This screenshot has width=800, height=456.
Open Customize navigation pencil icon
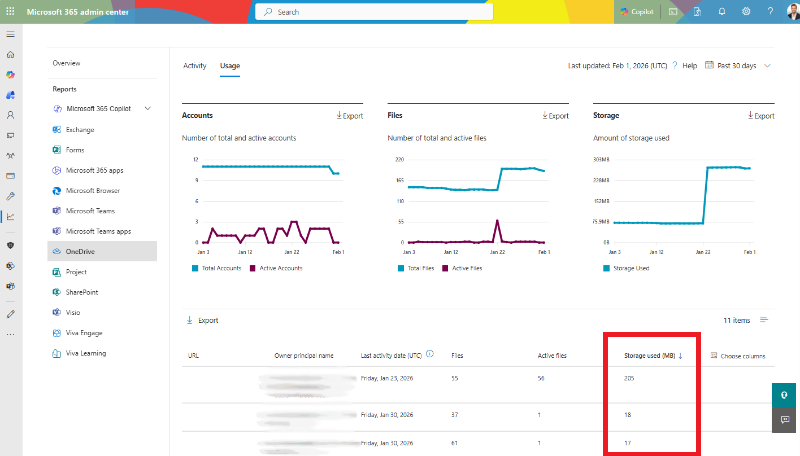tap(11, 314)
